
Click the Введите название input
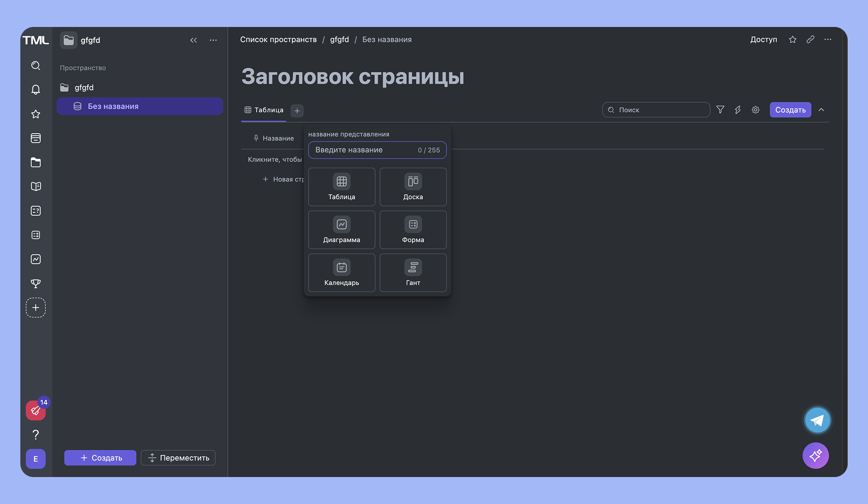[377, 150]
